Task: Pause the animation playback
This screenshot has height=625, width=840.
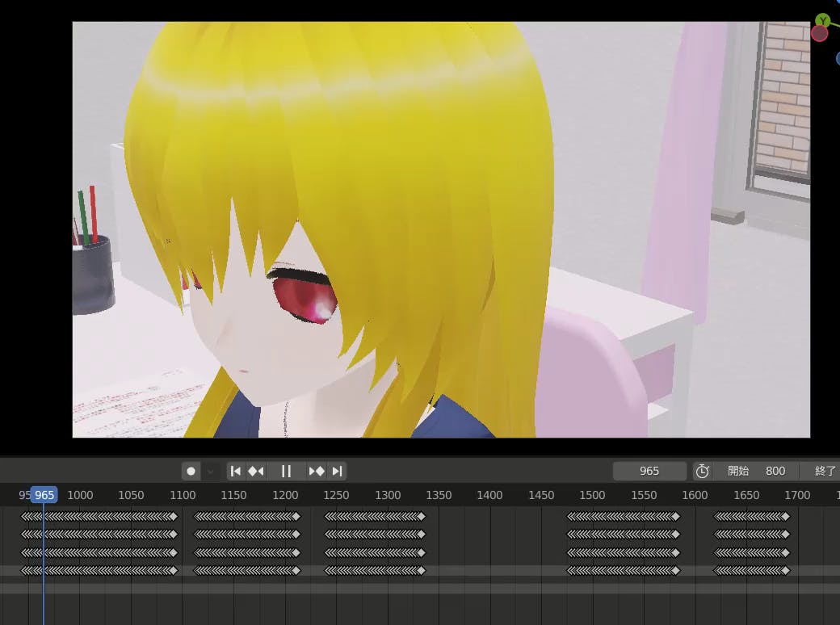Action: (x=286, y=471)
